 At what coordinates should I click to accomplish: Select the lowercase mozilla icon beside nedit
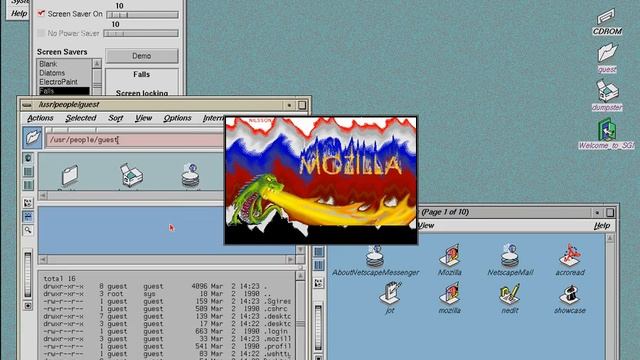coord(450,294)
